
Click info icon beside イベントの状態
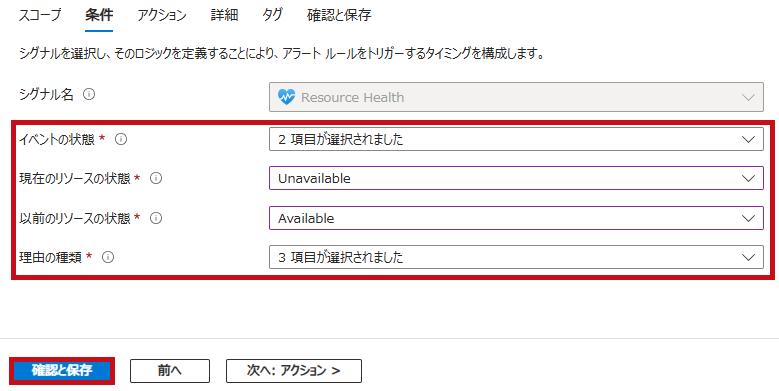(x=121, y=140)
